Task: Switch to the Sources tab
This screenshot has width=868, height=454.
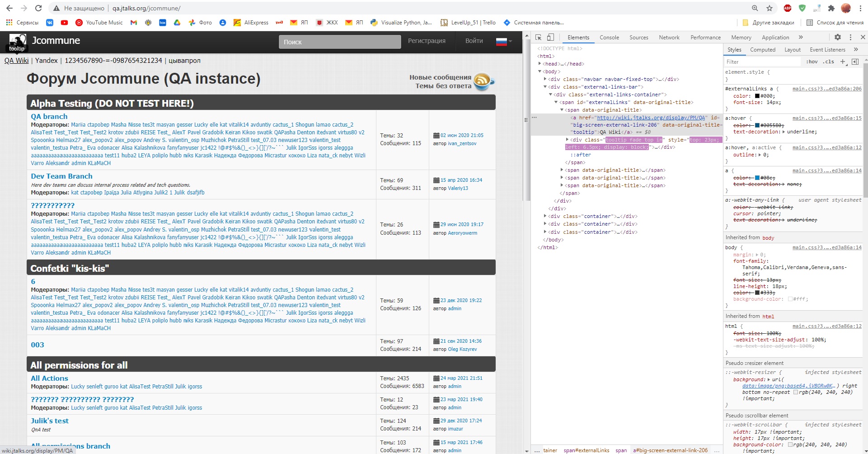Action: [x=638, y=38]
